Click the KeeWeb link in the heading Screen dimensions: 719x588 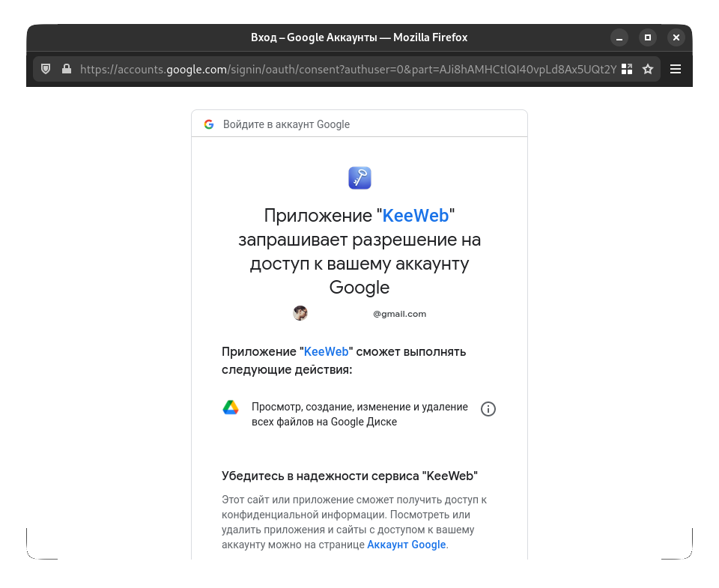point(416,216)
